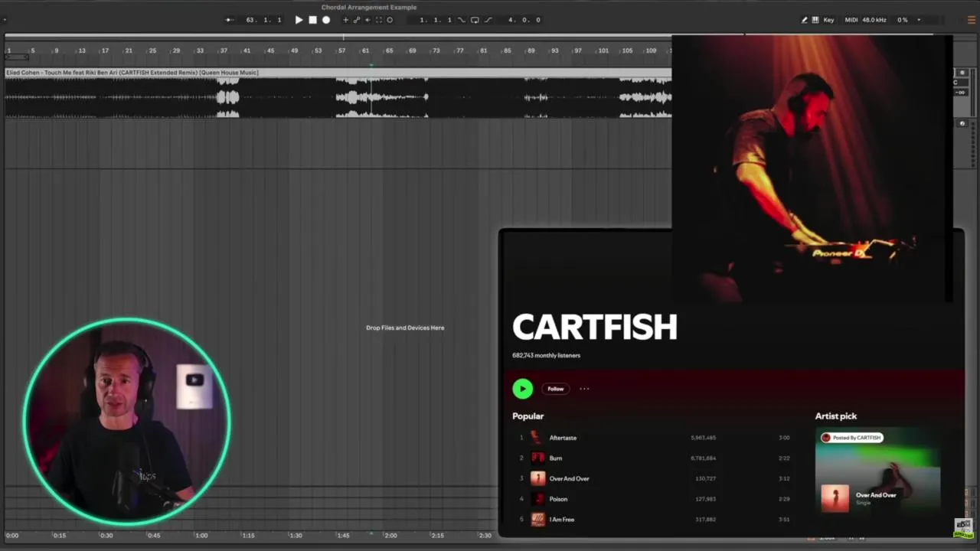This screenshot has height=551, width=980.
Task: Click the Poison album cover thumbnail
Action: coord(537,499)
